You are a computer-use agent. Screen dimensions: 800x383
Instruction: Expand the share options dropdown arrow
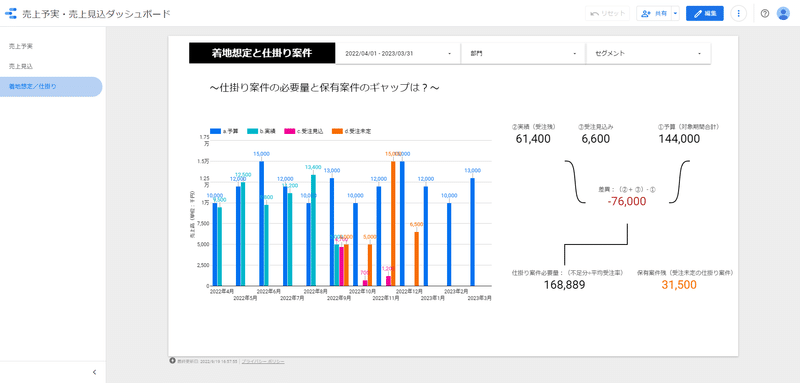(676, 14)
